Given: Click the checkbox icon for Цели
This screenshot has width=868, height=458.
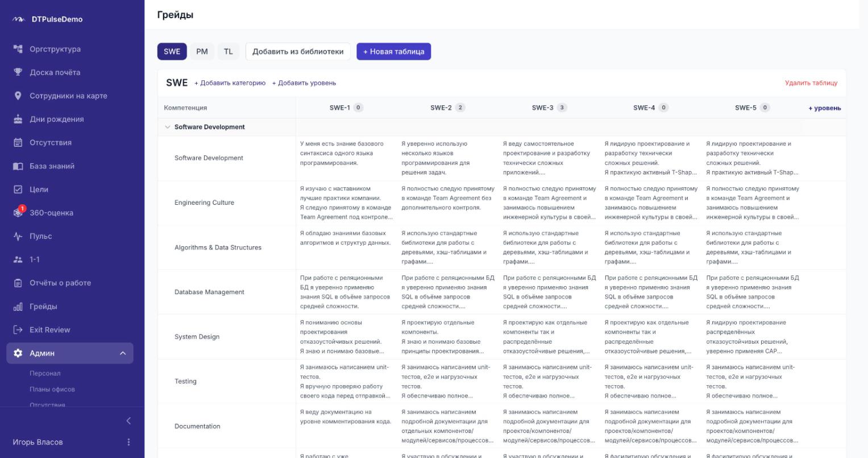Looking at the screenshot, I should click(18, 189).
